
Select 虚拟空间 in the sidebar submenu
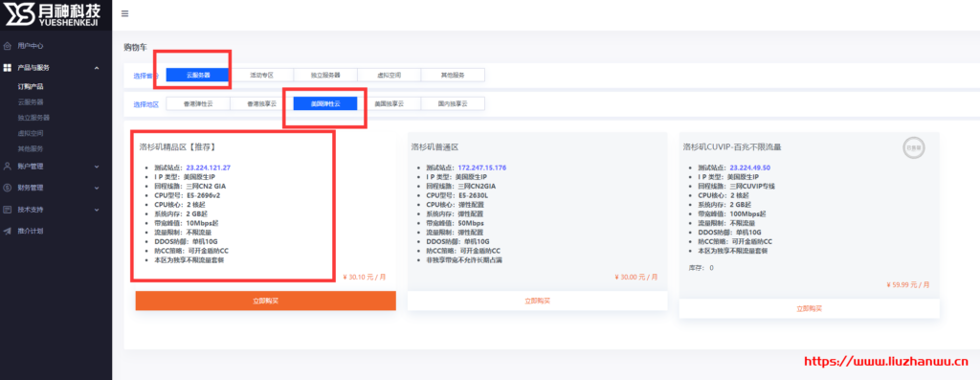pyautogui.click(x=30, y=133)
